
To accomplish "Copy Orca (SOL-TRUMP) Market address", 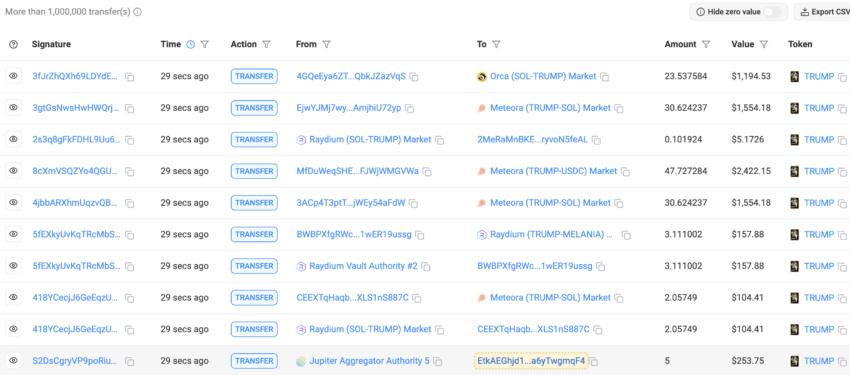I will coord(604,77).
